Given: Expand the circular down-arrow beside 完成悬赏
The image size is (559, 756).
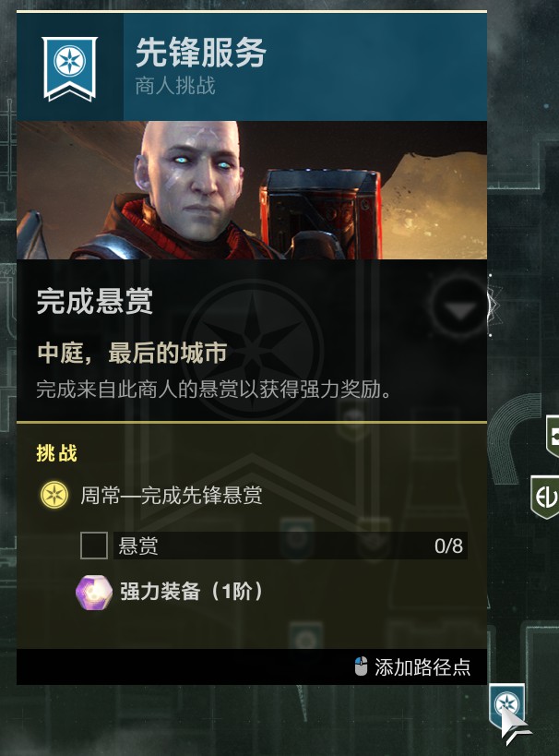Looking at the screenshot, I should pos(460,306).
